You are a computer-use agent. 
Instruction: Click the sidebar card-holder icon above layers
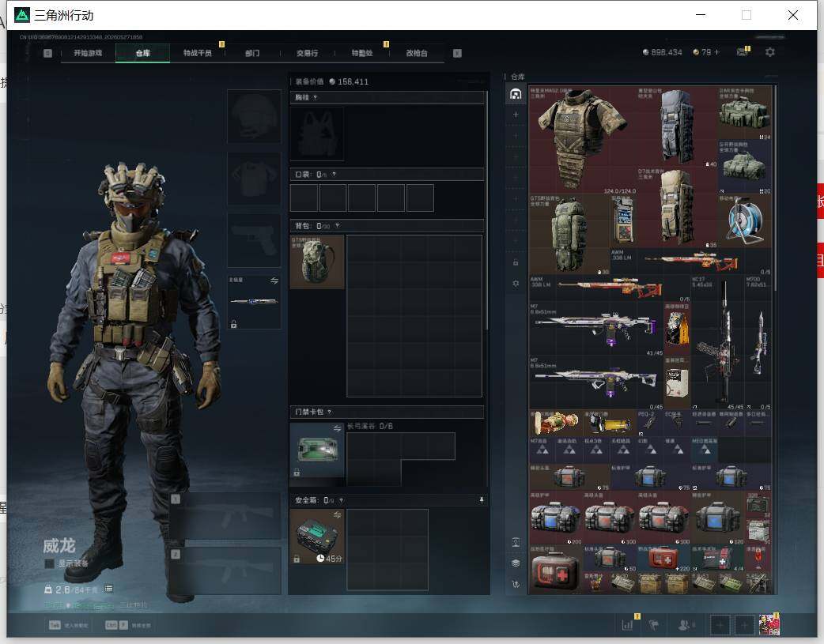[x=516, y=542]
